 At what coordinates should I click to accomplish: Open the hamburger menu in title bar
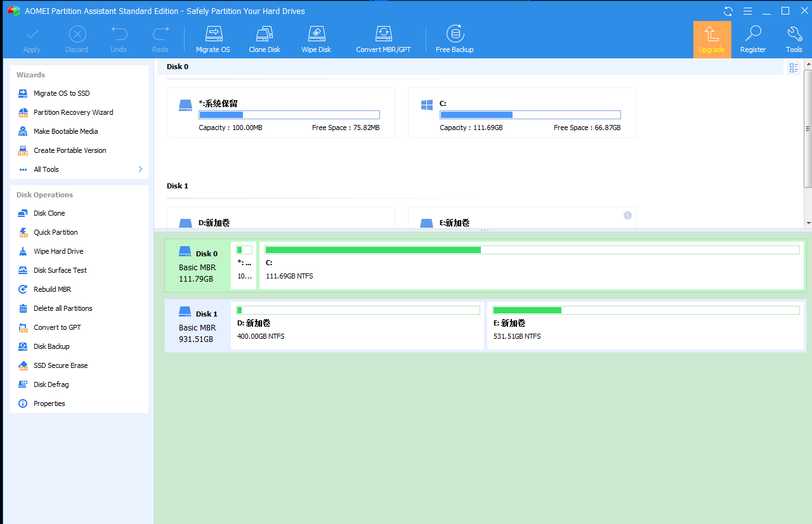[747, 11]
